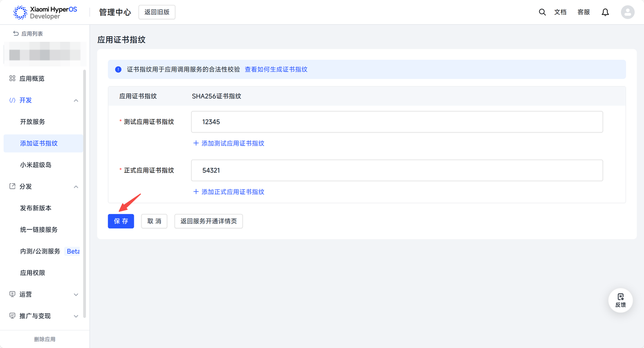This screenshot has height=348, width=644.
Task: Click the blue 保存 button
Action: tap(121, 221)
